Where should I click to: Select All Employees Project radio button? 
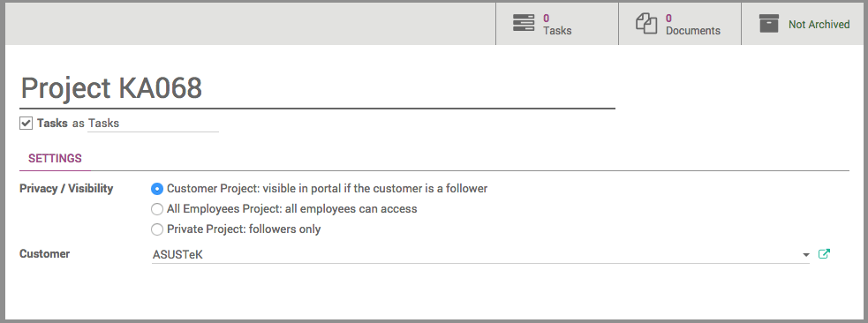click(x=157, y=209)
